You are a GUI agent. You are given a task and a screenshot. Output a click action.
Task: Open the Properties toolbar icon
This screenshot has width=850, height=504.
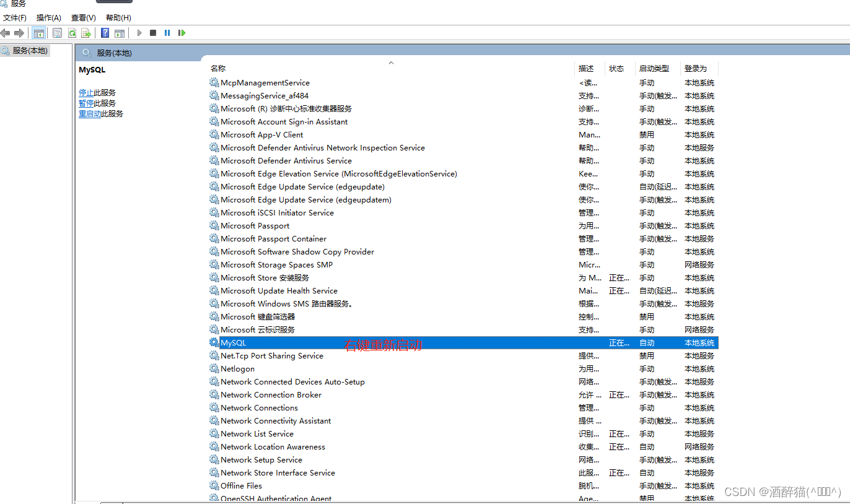[58, 33]
